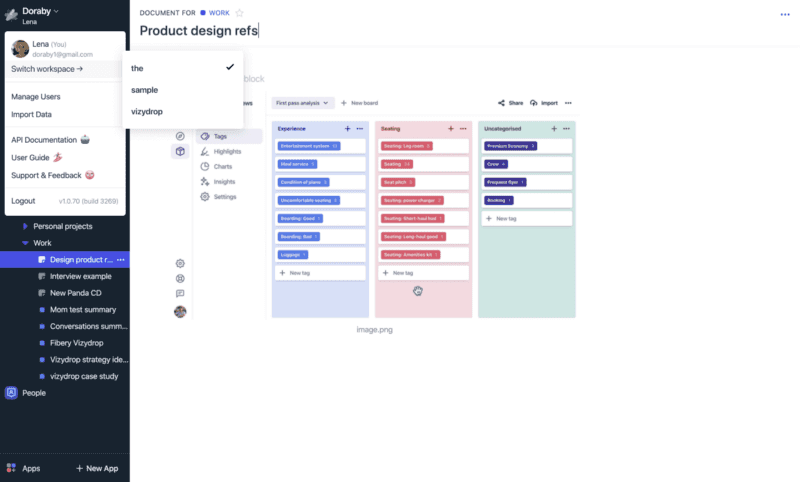Open the document options three-dot menu
The image size is (800, 482).
(785, 14)
